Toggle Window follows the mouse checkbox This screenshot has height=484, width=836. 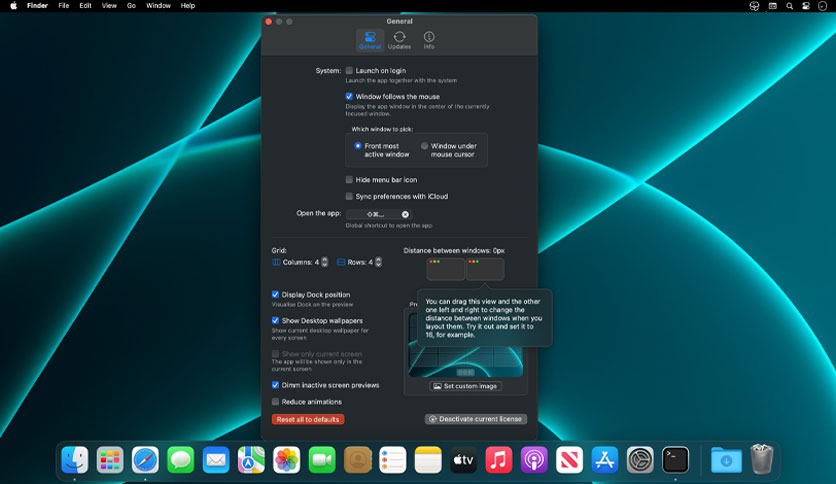click(349, 96)
